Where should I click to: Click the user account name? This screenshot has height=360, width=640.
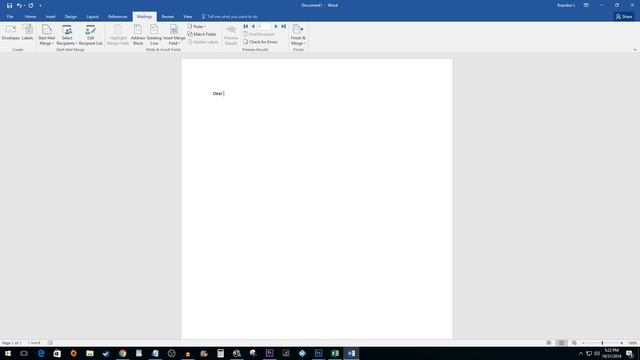(x=566, y=5)
